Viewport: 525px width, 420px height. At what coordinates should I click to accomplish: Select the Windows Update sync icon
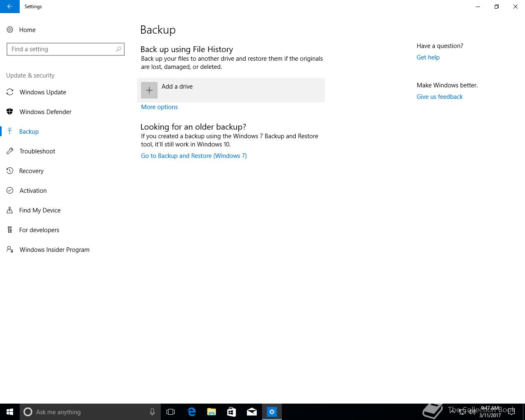tap(10, 92)
